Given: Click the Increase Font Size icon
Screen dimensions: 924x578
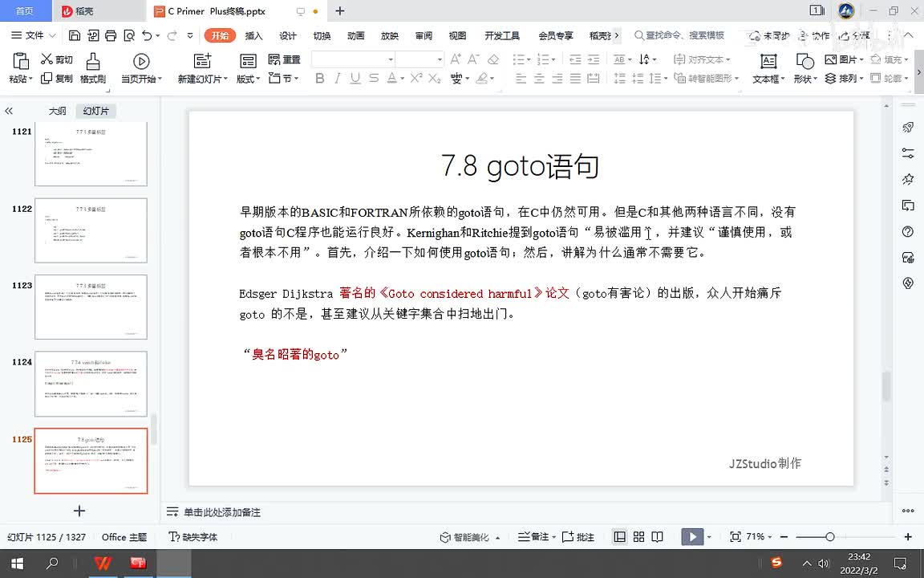Looking at the screenshot, I should [x=456, y=59].
